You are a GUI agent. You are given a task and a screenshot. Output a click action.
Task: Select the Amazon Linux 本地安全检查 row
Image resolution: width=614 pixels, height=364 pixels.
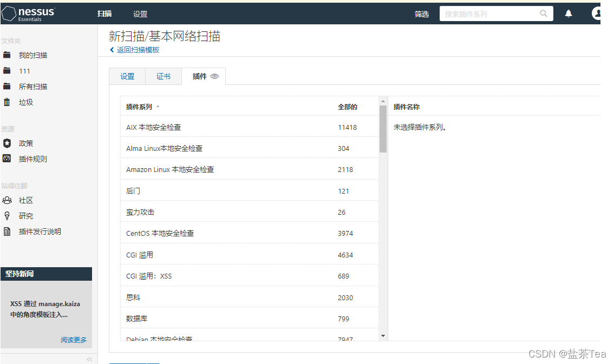click(250, 169)
